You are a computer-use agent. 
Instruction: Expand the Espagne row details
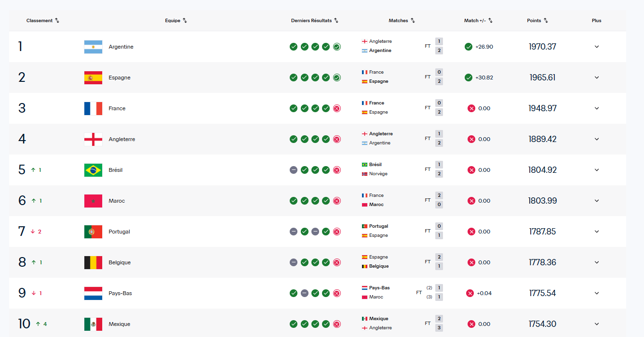[x=597, y=78]
